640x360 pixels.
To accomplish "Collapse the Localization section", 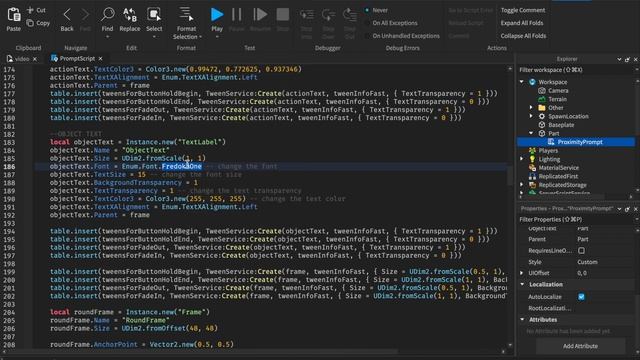I will point(522,284).
